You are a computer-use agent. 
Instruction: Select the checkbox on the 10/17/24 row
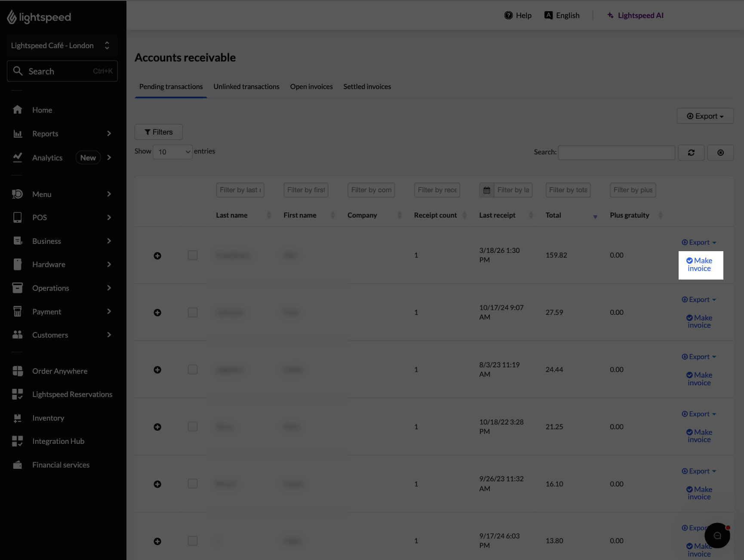pos(192,312)
